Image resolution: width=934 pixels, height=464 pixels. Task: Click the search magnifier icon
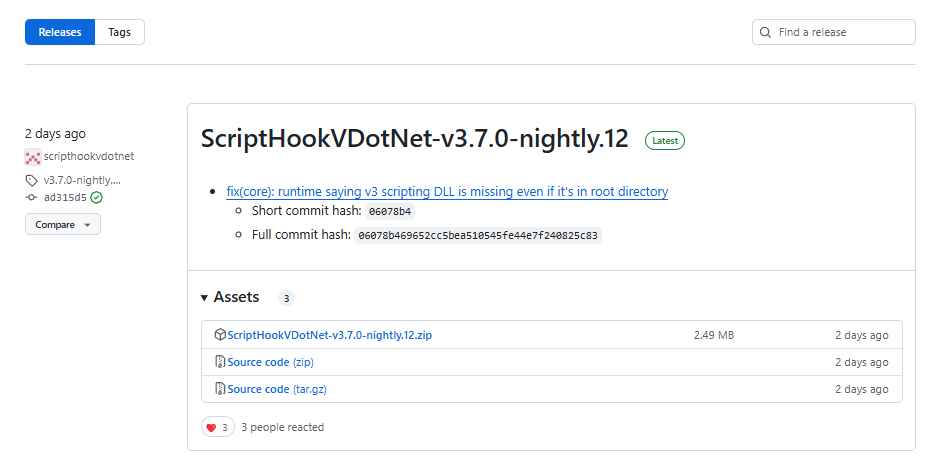pyautogui.click(x=765, y=32)
